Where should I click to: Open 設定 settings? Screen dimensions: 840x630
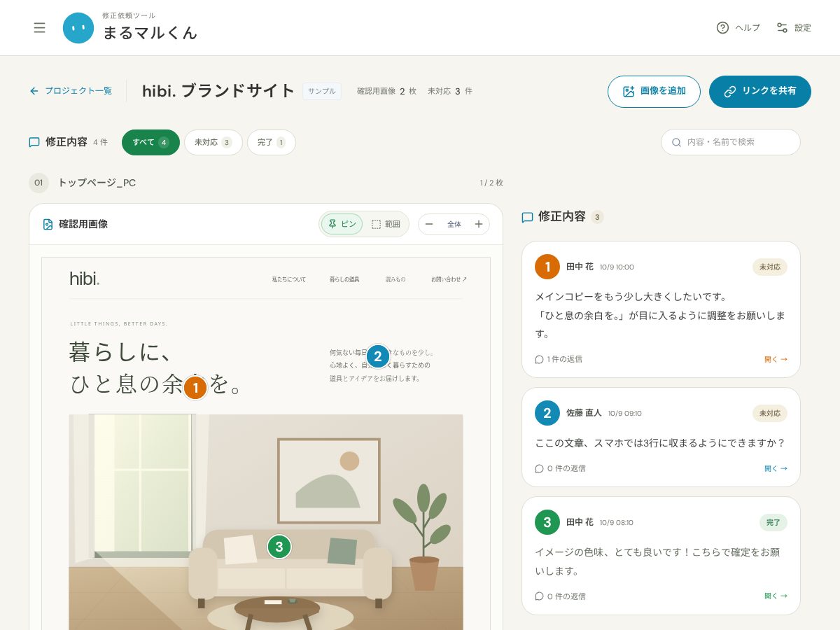[794, 28]
